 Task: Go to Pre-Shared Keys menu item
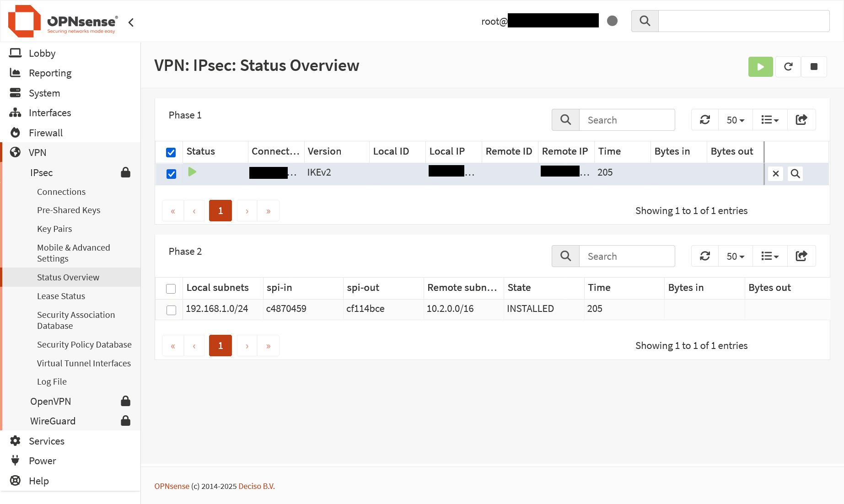69,210
